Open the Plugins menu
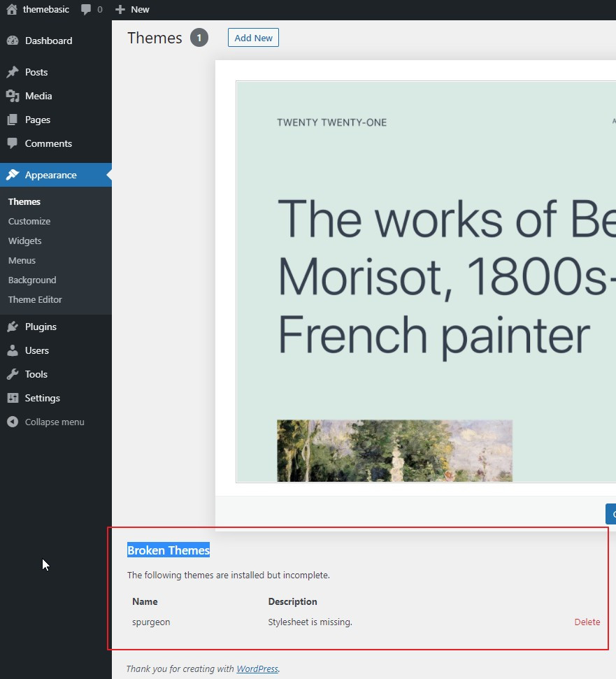Screen dimensions: 616x679 (x=56, y=327)
